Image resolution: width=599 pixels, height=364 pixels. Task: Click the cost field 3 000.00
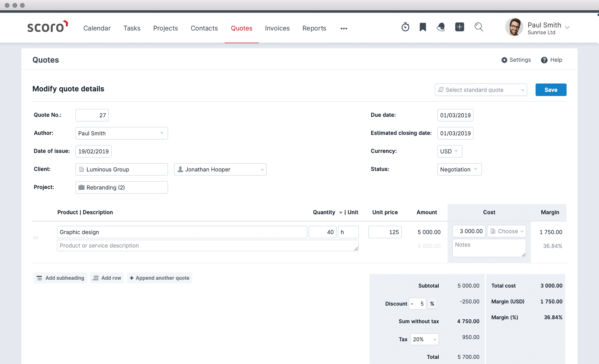pyautogui.click(x=469, y=231)
